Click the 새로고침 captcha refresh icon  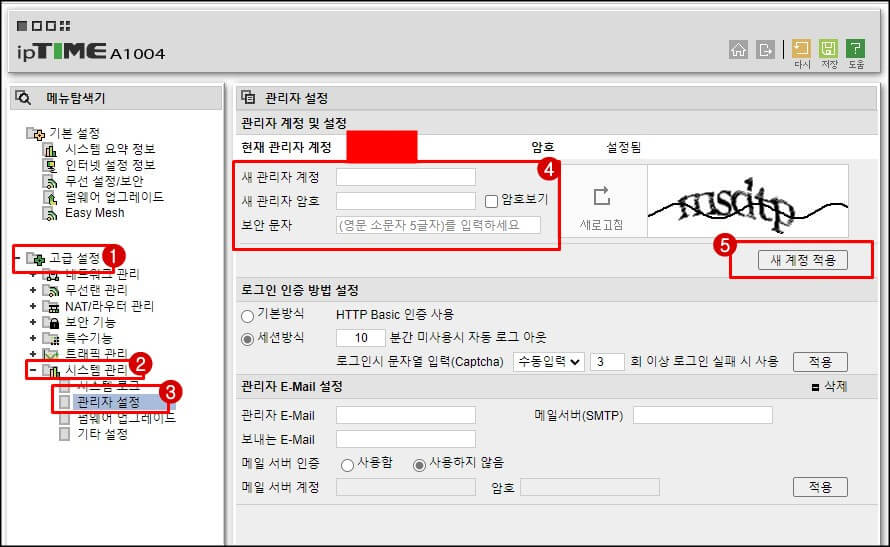[x=602, y=196]
